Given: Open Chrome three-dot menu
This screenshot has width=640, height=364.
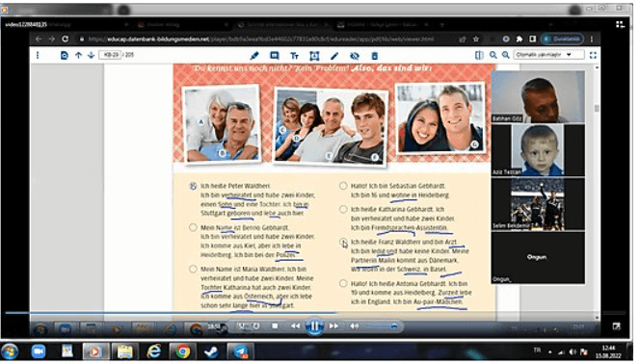Looking at the screenshot, I should 592,39.
